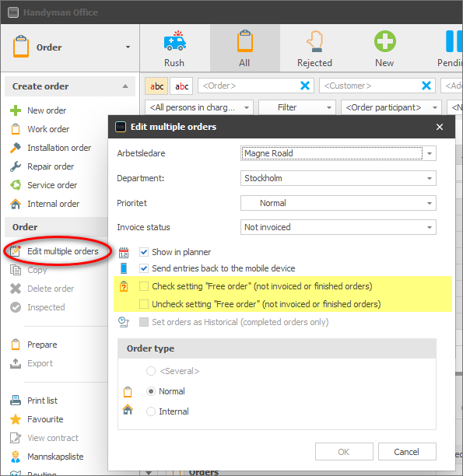Open the Filter dropdown button
This screenshot has height=476, width=463.
pyautogui.click(x=296, y=107)
